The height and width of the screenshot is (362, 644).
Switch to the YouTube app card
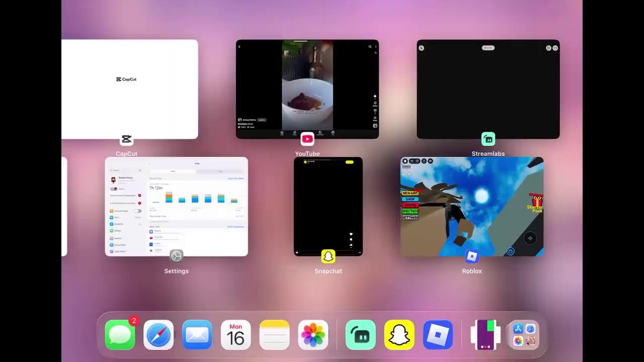[x=307, y=89]
